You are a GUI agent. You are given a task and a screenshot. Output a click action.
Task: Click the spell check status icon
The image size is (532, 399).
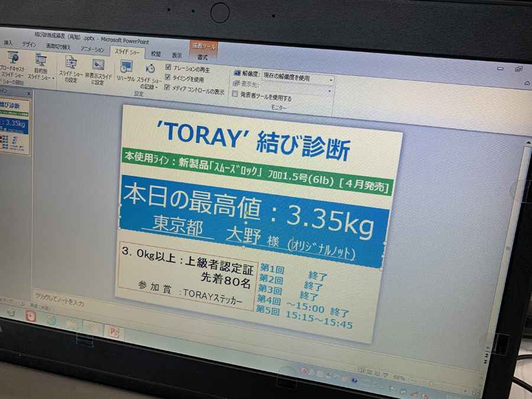coord(22,304)
